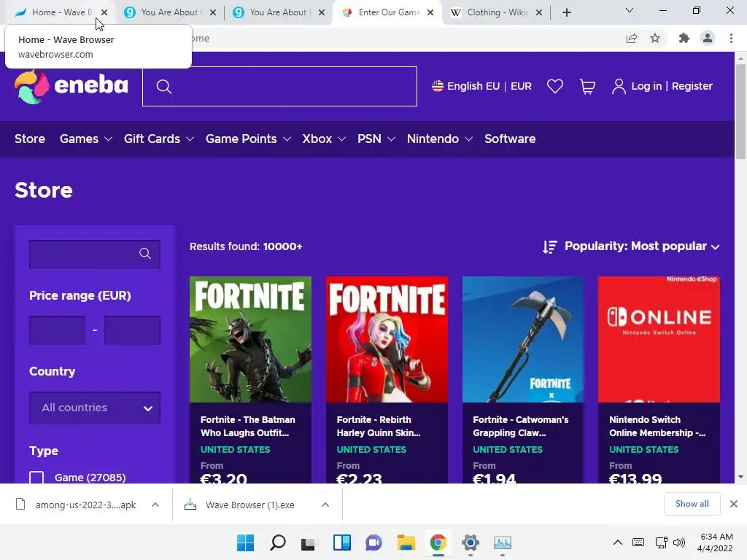The image size is (747, 560).
Task: Share this page via address bar icon
Action: [x=632, y=39]
